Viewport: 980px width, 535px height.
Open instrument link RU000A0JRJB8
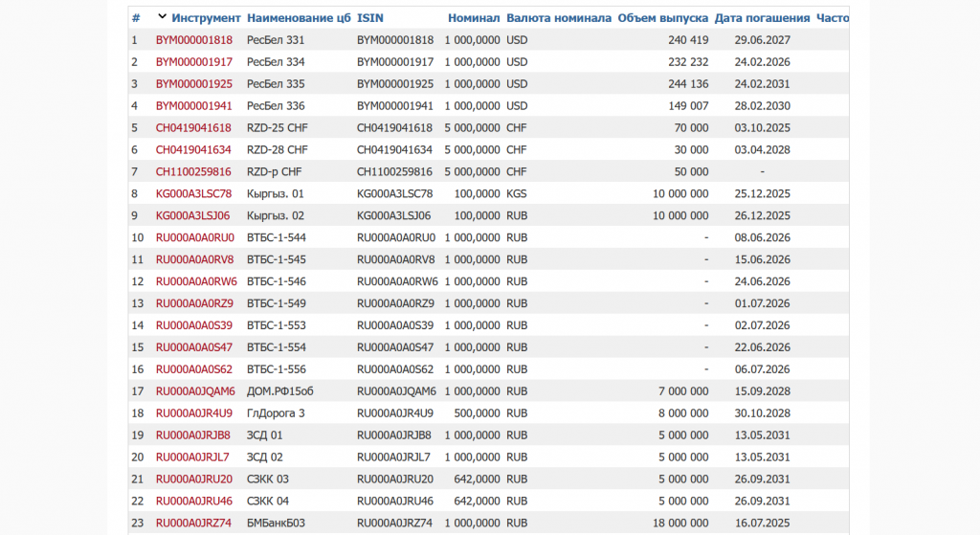(x=193, y=435)
